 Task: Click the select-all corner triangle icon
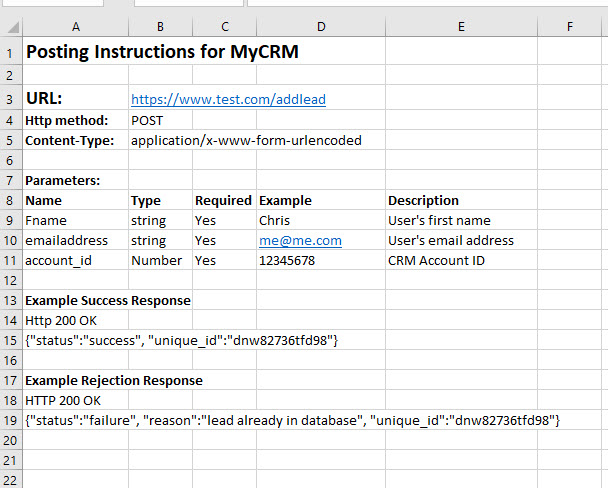tap(12, 27)
